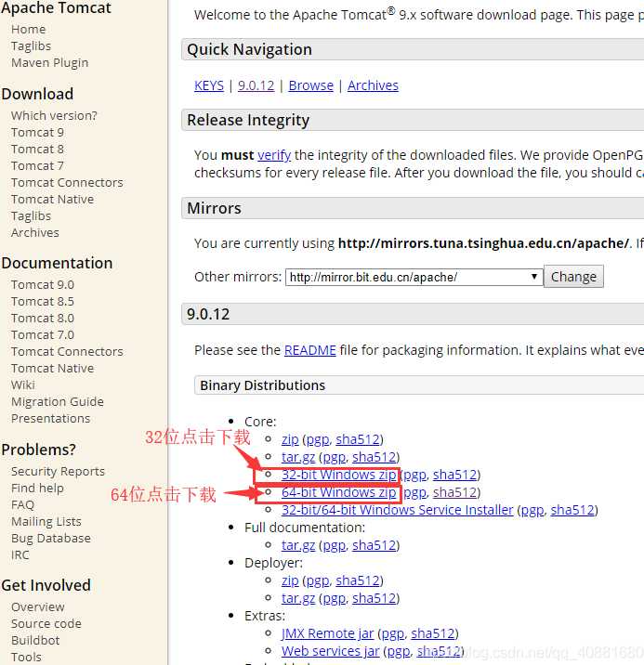
Task: Download the Deployer zip
Action: tap(290, 580)
